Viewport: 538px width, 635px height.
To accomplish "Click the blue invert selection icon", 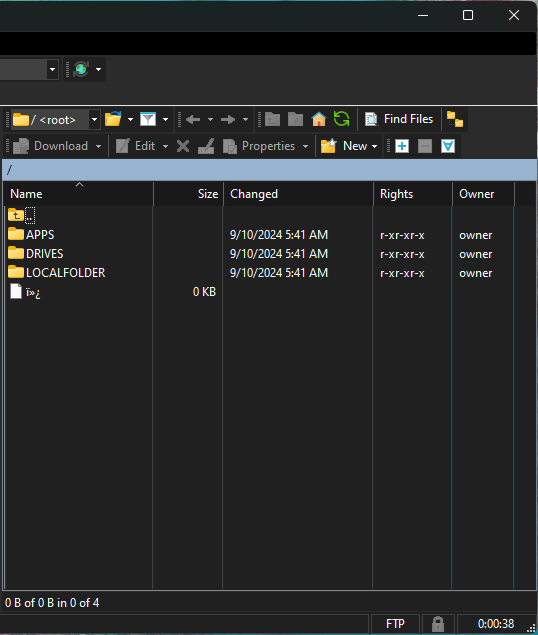I will coord(448,146).
